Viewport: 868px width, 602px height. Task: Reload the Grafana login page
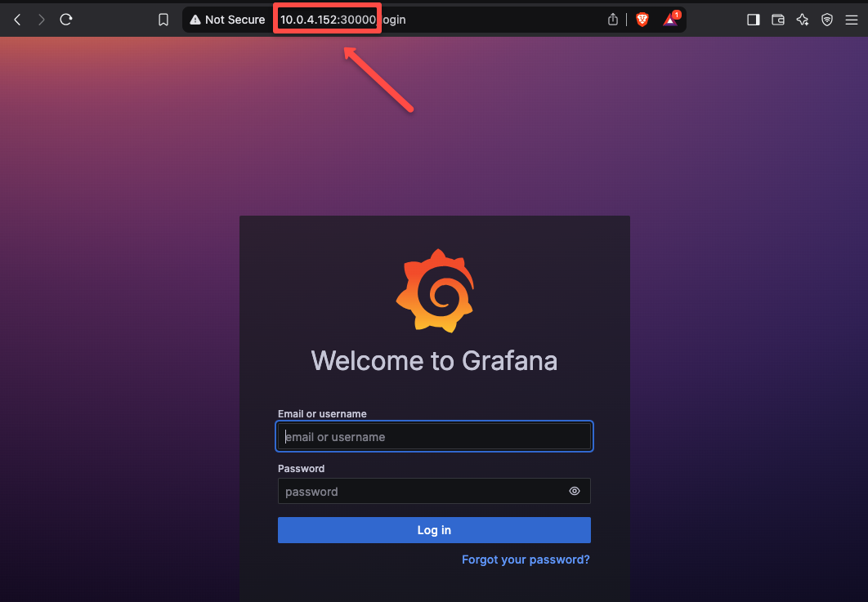click(66, 20)
